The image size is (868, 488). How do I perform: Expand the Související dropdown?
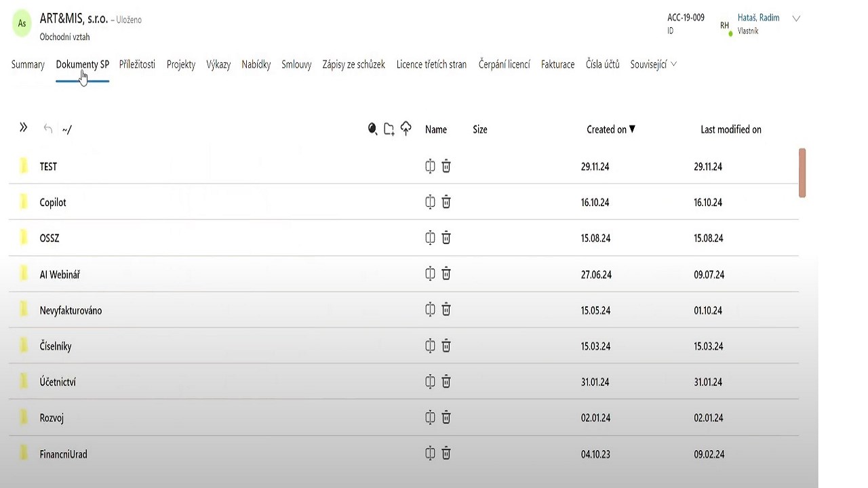(x=654, y=64)
